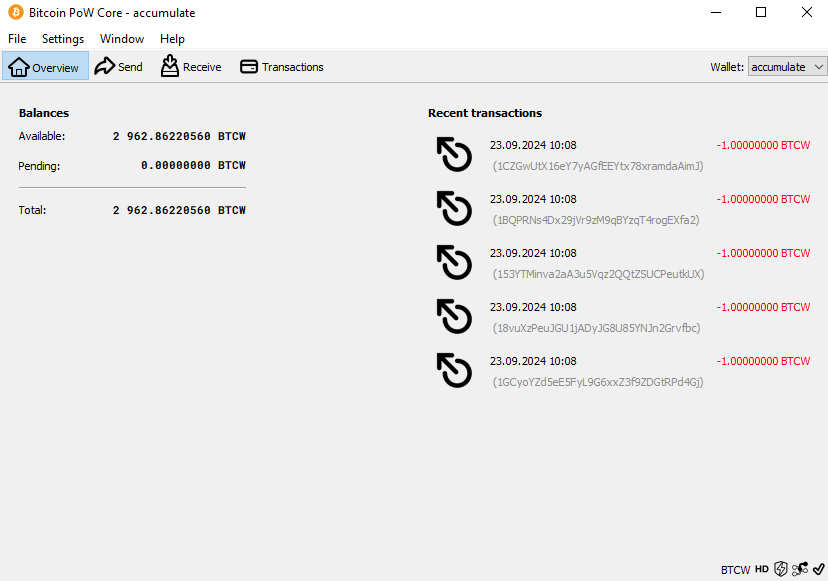Open the File menu
828x581 pixels.
tap(17, 39)
